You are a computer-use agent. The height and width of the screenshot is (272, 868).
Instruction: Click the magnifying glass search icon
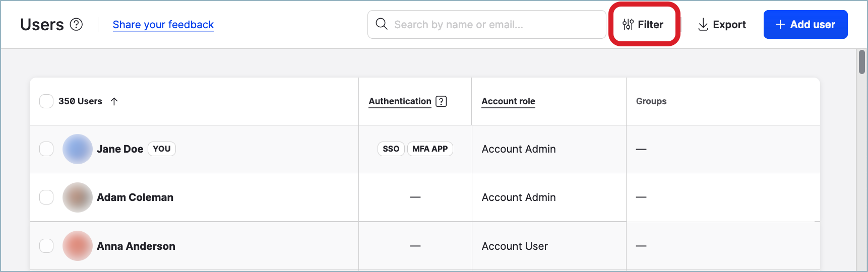tap(382, 24)
